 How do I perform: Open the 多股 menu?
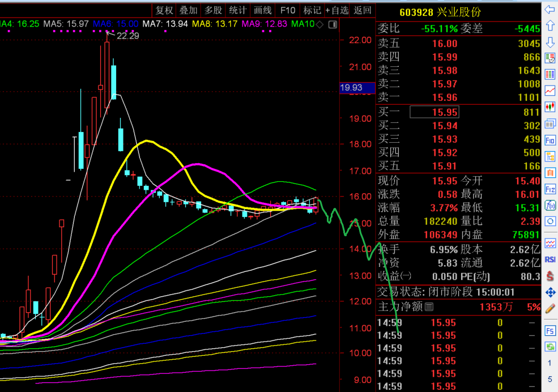pyautogui.click(x=213, y=11)
